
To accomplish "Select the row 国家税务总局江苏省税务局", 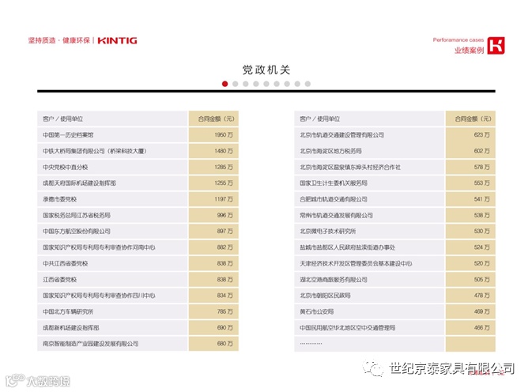I will [x=138, y=215].
